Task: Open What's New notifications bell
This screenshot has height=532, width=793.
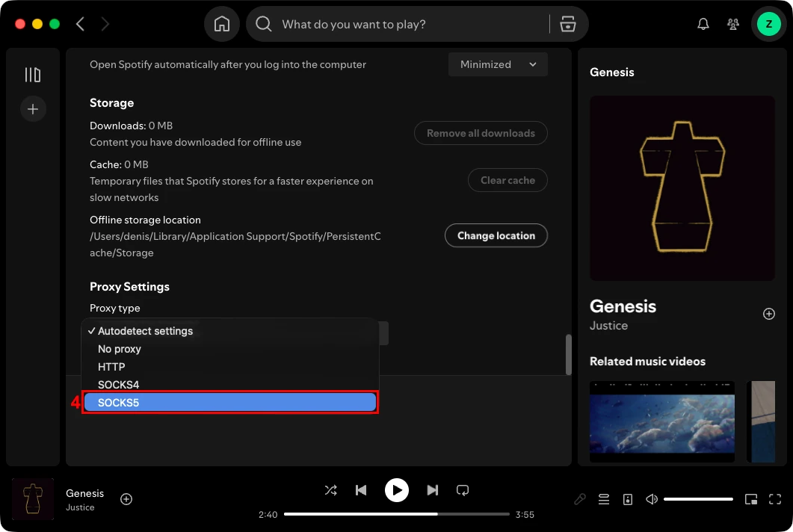Action: [703, 24]
